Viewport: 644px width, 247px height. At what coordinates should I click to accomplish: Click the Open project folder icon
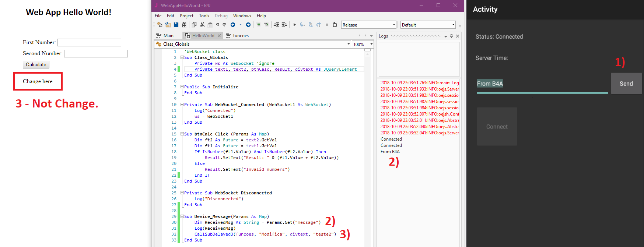coord(168,25)
